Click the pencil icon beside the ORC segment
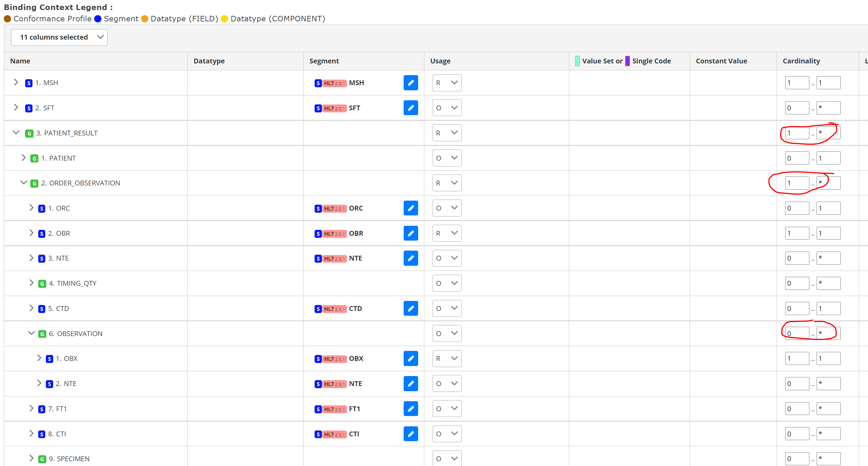This screenshot has width=868, height=466. (411, 208)
